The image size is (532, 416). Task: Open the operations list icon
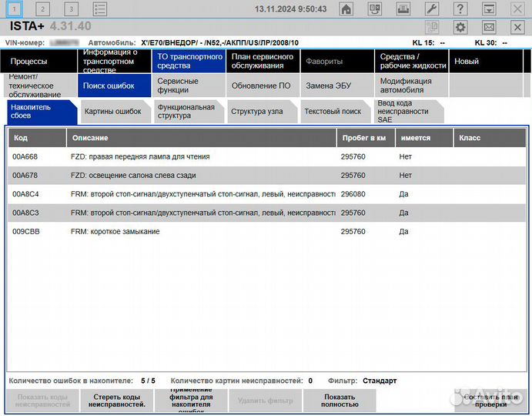coord(100,8)
